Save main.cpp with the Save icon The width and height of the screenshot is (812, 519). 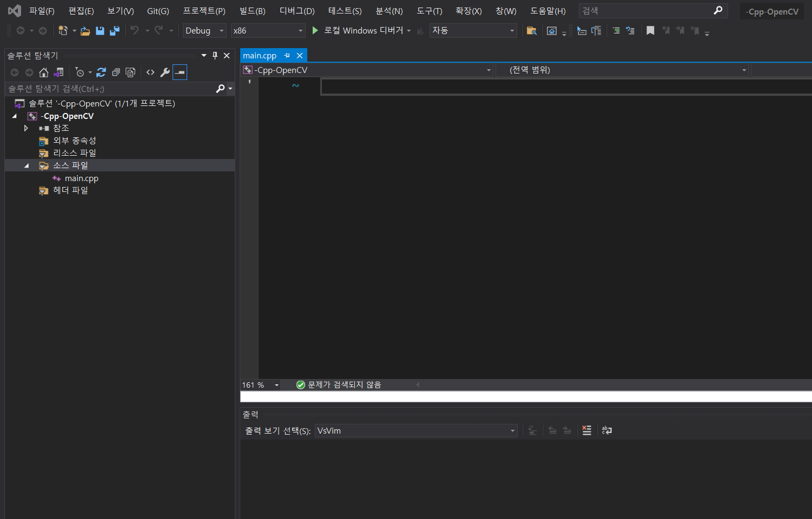100,31
